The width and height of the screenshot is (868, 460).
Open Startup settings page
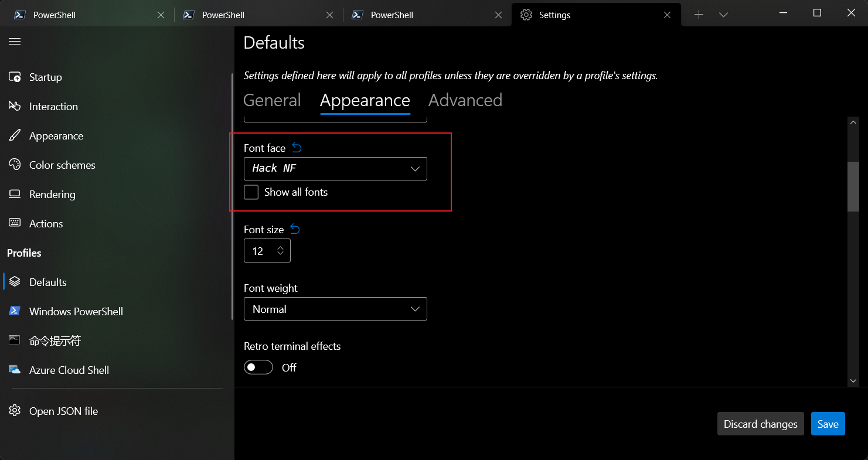(116, 77)
